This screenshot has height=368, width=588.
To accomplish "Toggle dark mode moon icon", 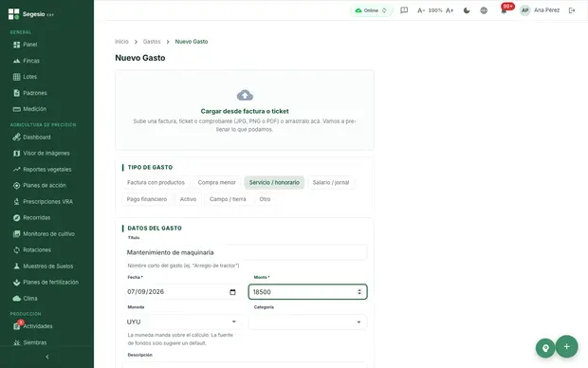I will click(x=467, y=10).
